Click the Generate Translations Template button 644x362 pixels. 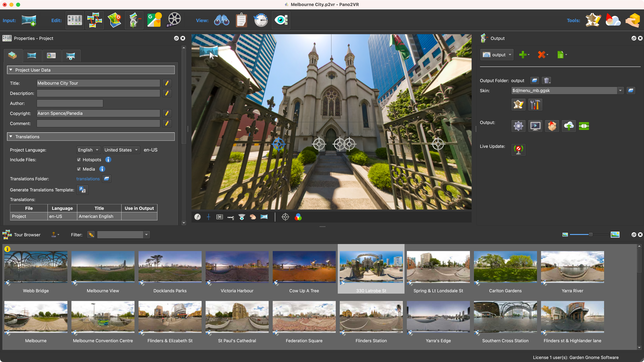coord(82,190)
